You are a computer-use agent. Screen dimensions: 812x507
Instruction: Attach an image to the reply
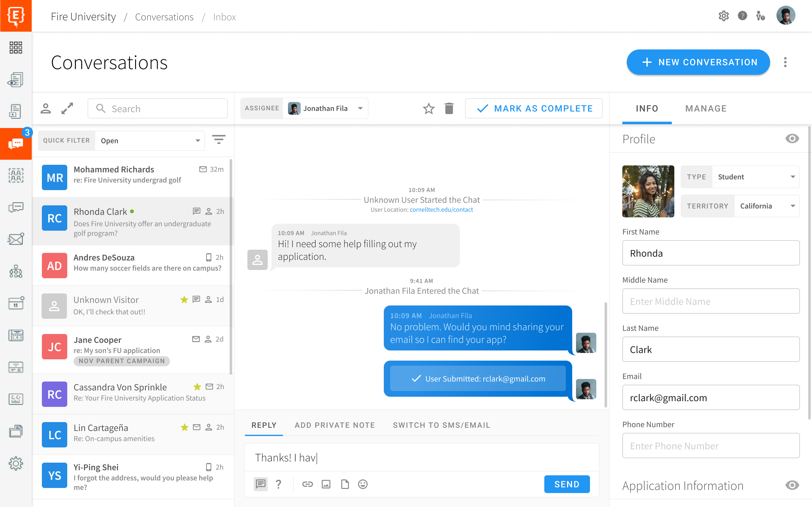click(326, 484)
